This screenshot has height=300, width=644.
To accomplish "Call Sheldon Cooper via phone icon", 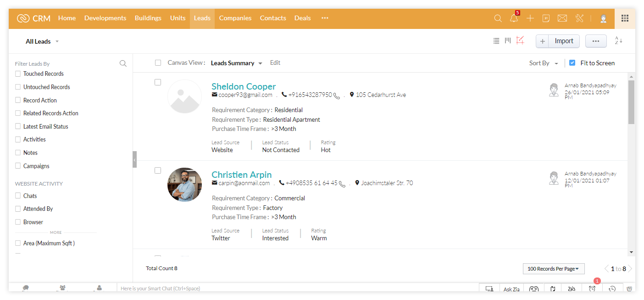I will [x=337, y=96].
